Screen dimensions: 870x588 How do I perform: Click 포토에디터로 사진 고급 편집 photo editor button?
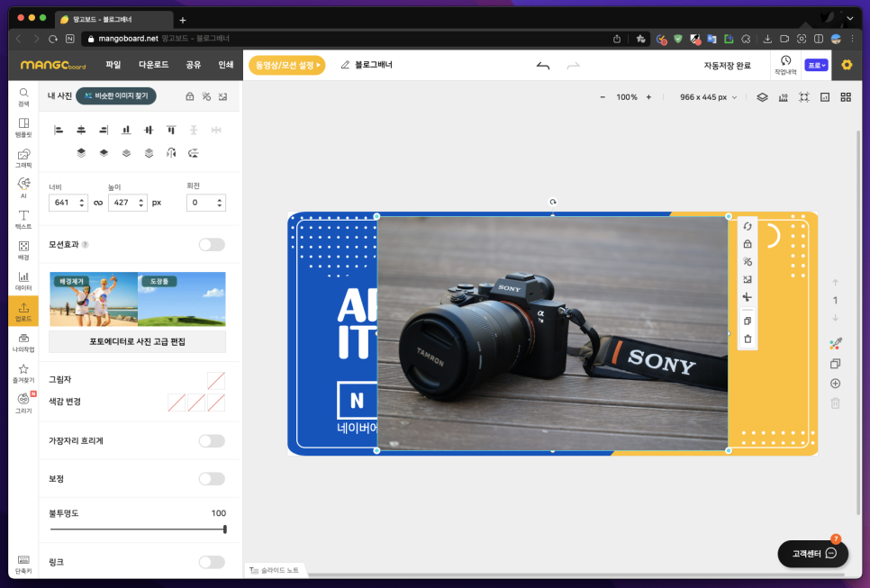(137, 341)
